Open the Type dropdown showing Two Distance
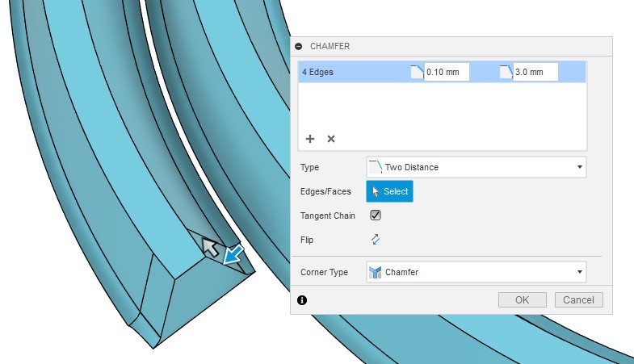Image resolution: width=634 pixels, height=364 pixels. pos(476,167)
